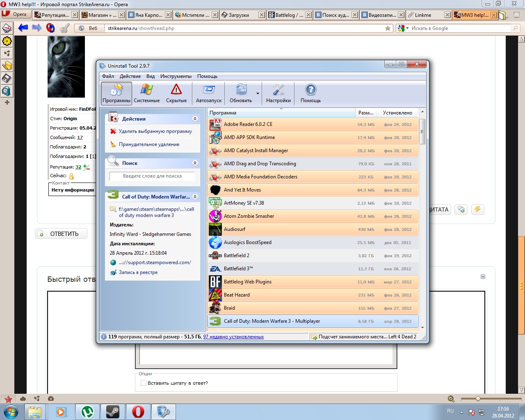Screen dimensions: 525x420
Task: Bookmark the page with the star icon
Action: [388, 28]
